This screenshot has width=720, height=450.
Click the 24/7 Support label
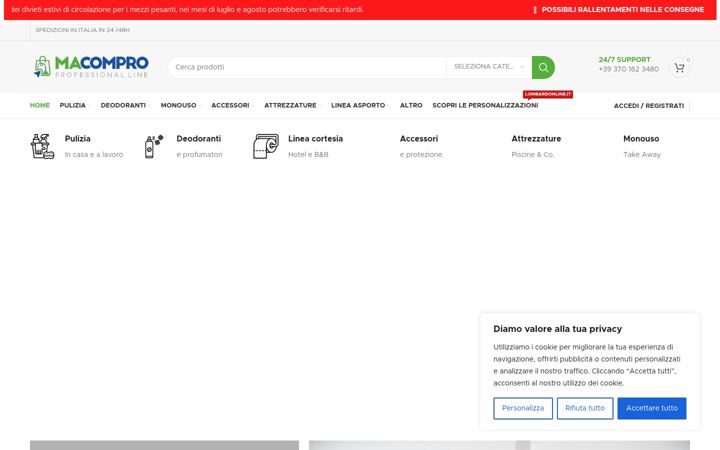[624, 60]
